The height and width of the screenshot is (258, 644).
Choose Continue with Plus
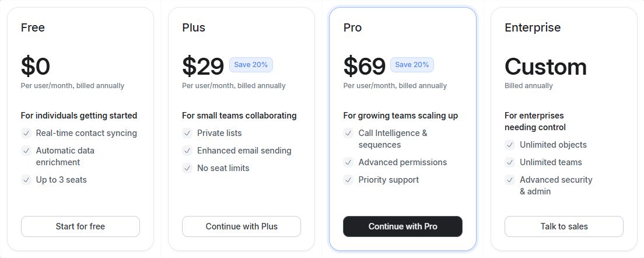click(x=242, y=226)
